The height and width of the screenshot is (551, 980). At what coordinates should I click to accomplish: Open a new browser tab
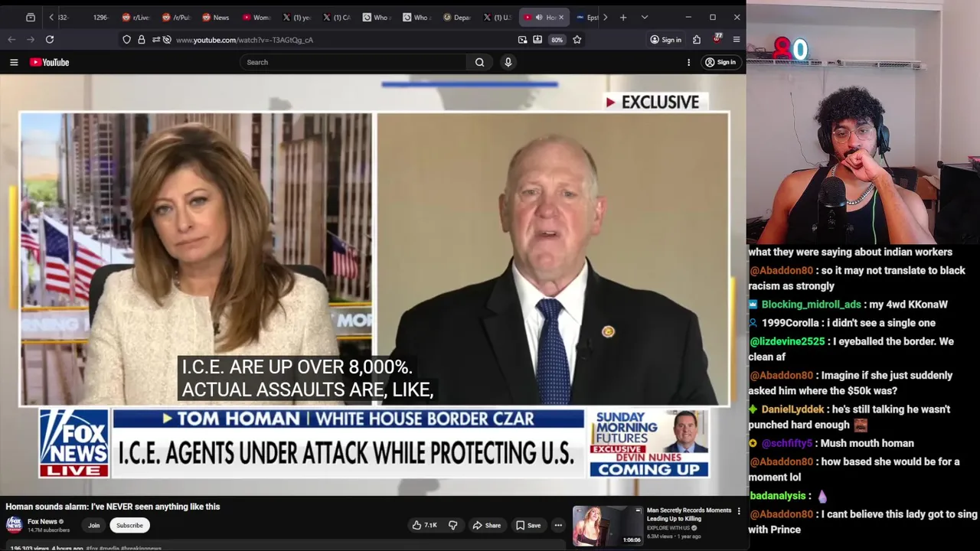point(623,17)
